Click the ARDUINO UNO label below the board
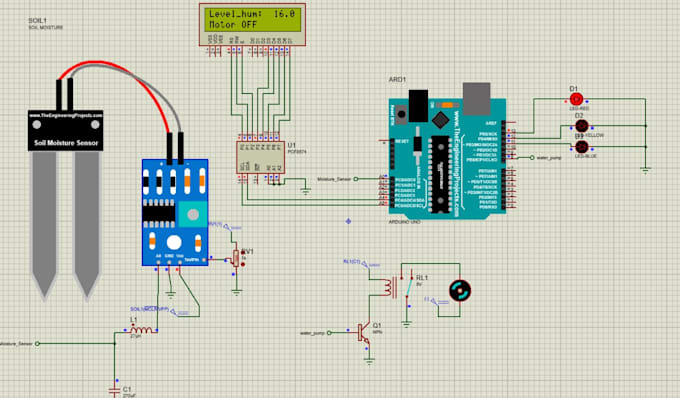 pos(404,222)
